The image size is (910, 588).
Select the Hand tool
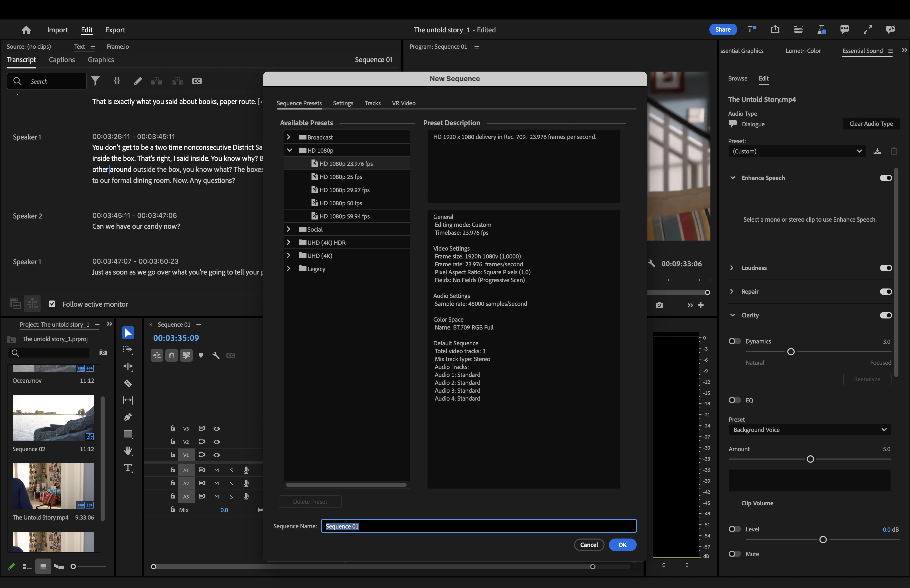(x=128, y=451)
